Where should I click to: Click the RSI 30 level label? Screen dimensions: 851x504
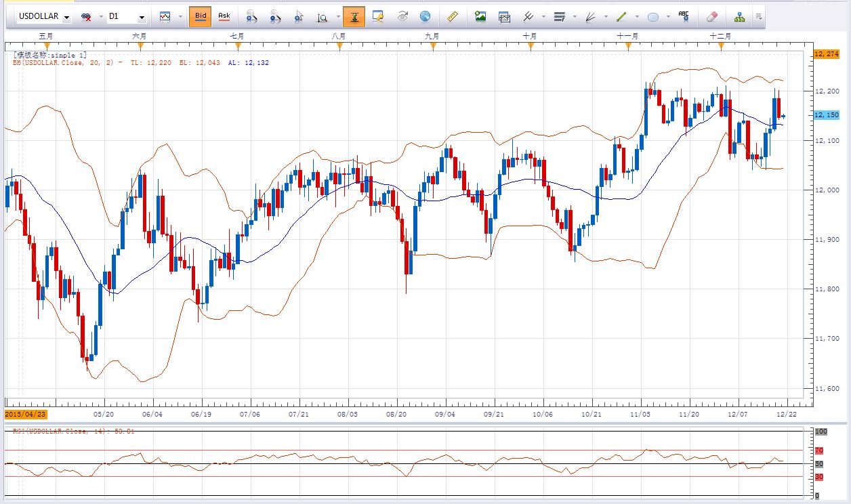(x=818, y=477)
